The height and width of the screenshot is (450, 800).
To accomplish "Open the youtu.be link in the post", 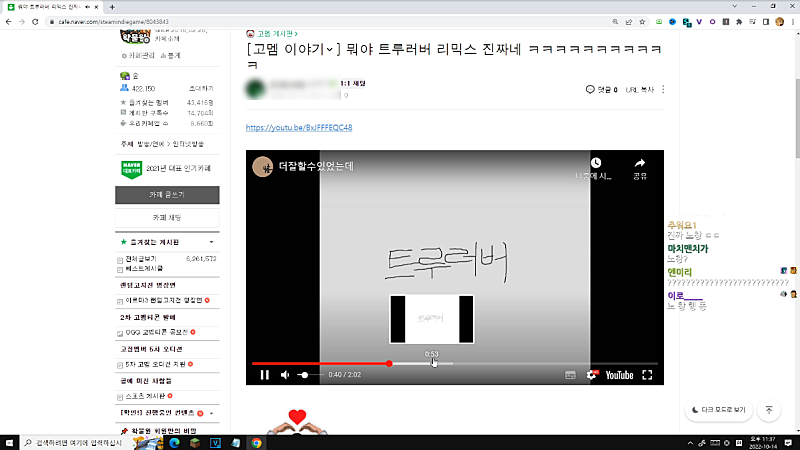I will (x=299, y=128).
